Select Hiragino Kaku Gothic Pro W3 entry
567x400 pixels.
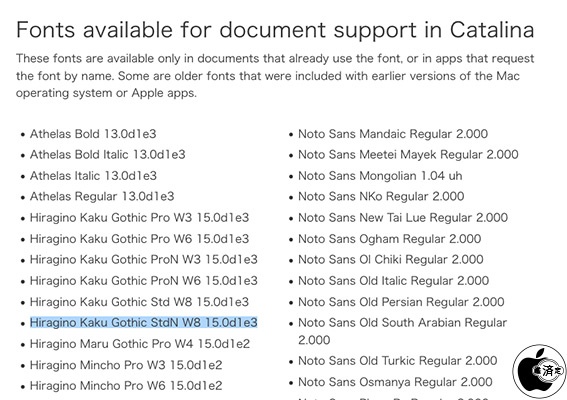[x=140, y=217]
